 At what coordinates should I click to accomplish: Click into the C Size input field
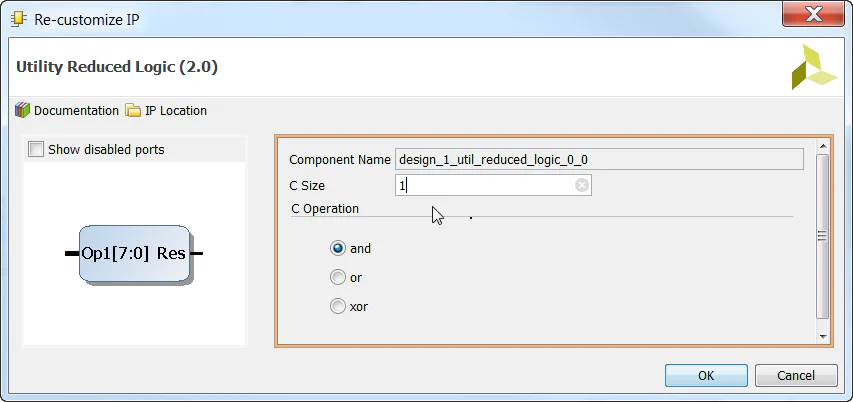493,185
